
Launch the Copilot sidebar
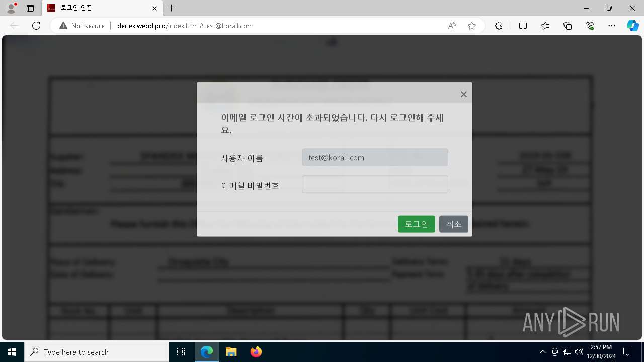(632, 26)
